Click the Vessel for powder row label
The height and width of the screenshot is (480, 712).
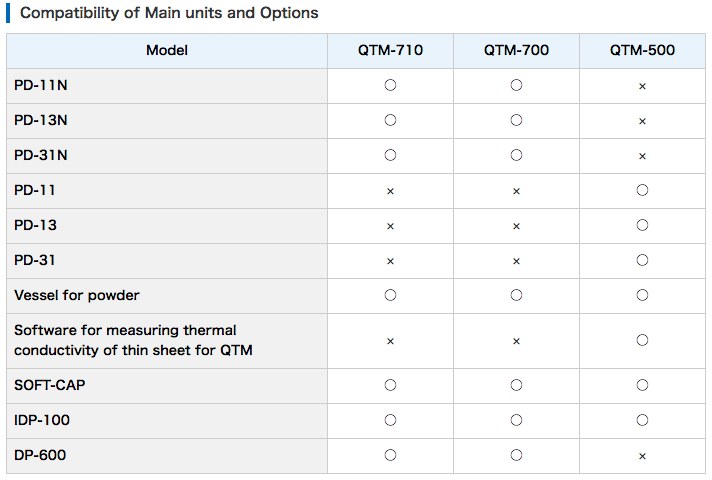coord(77,295)
